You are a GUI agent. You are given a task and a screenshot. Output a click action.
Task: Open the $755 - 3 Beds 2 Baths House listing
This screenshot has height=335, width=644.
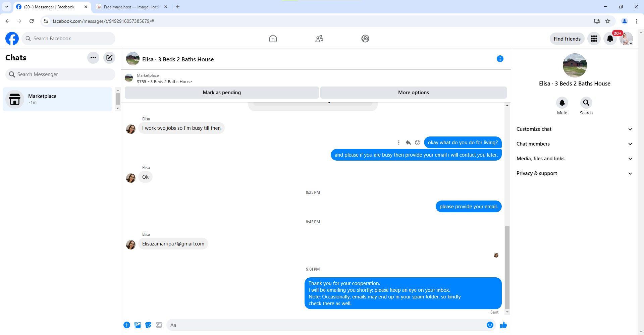point(164,81)
